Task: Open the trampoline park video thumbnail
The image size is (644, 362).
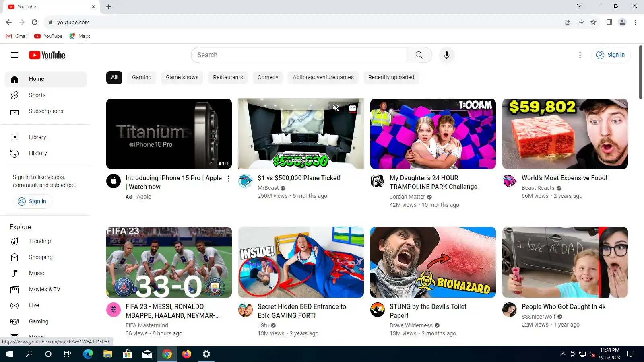Action: (433, 134)
